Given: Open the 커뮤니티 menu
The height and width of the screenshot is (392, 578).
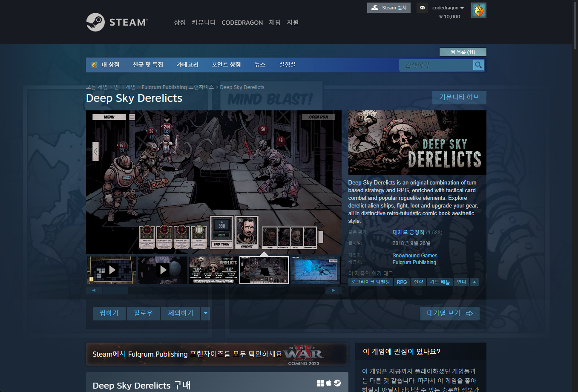Looking at the screenshot, I should (x=204, y=23).
